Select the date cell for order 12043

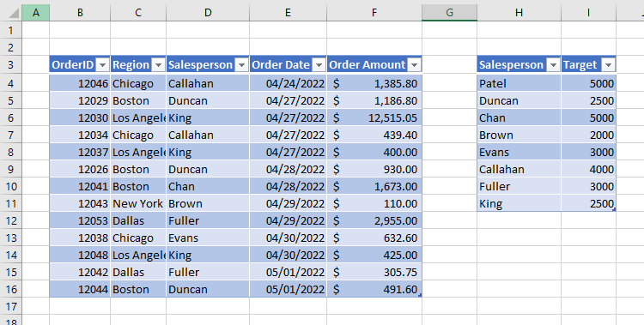[288, 203]
